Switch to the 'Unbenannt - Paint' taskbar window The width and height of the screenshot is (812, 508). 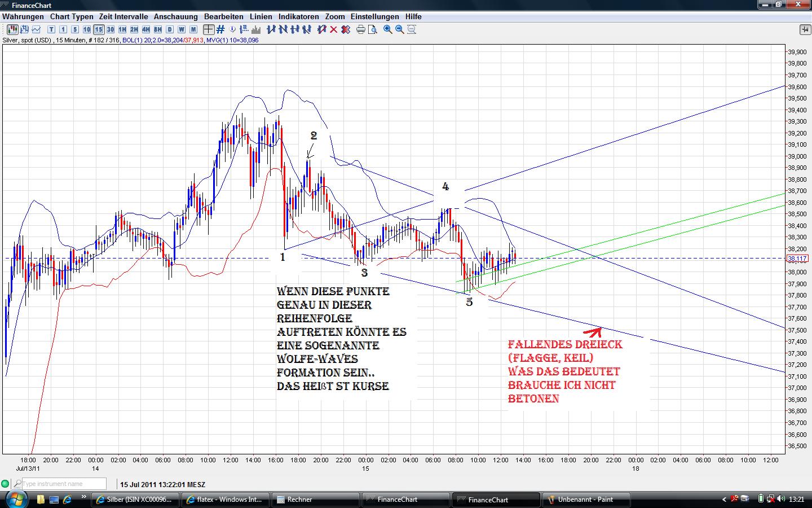point(585,499)
